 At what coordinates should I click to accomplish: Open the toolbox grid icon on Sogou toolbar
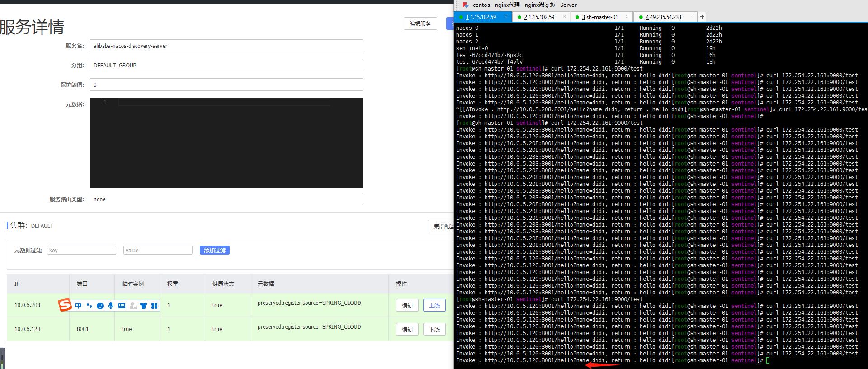[x=154, y=306]
